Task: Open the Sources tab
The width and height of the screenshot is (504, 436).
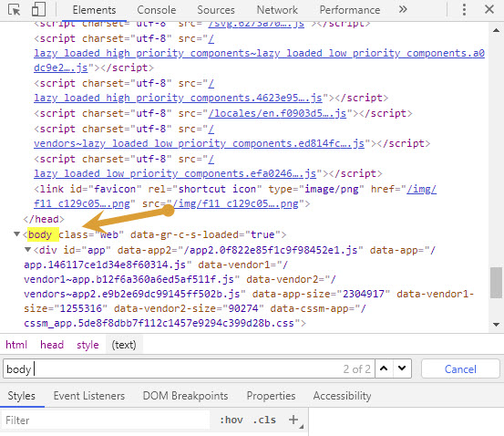Action: (216, 10)
